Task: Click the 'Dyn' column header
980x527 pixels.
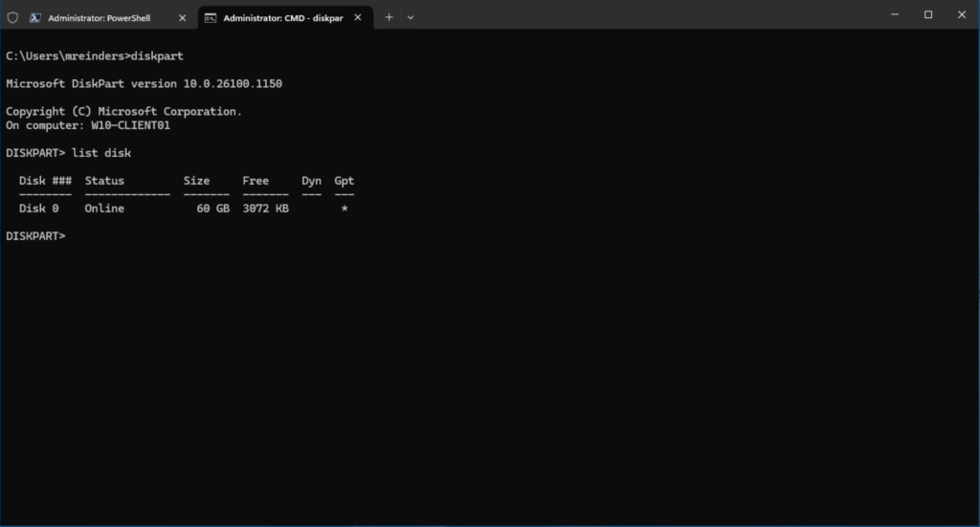Action: [311, 181]
